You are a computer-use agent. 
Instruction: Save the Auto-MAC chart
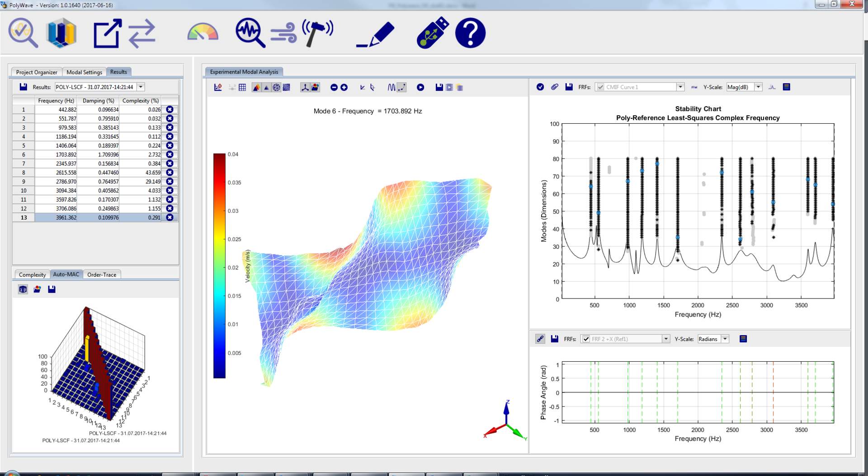pos(52,289)
